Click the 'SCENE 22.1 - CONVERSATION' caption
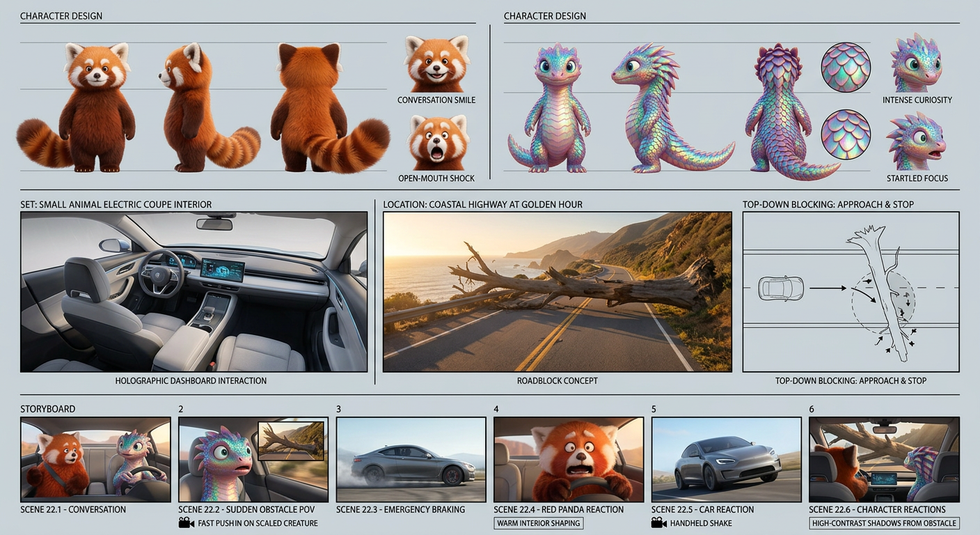The width and height of the screenshot is (980, 535). point(74,510)
